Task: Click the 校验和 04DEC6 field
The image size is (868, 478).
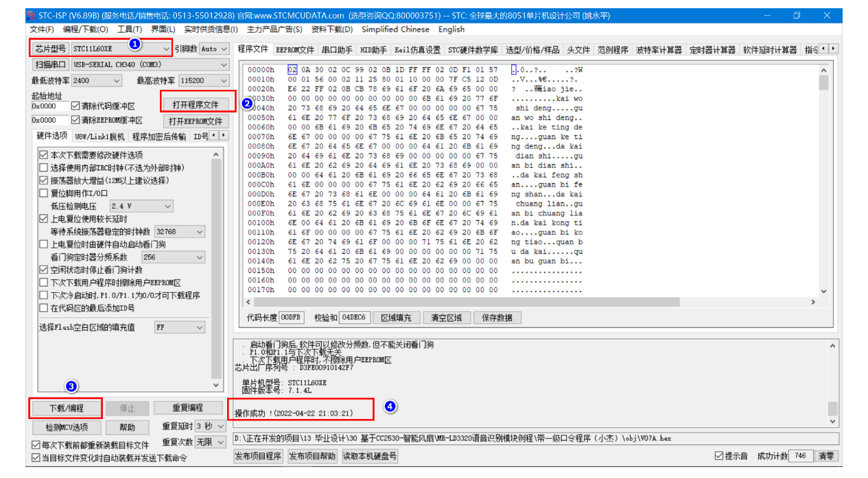Action: [354, 318]
